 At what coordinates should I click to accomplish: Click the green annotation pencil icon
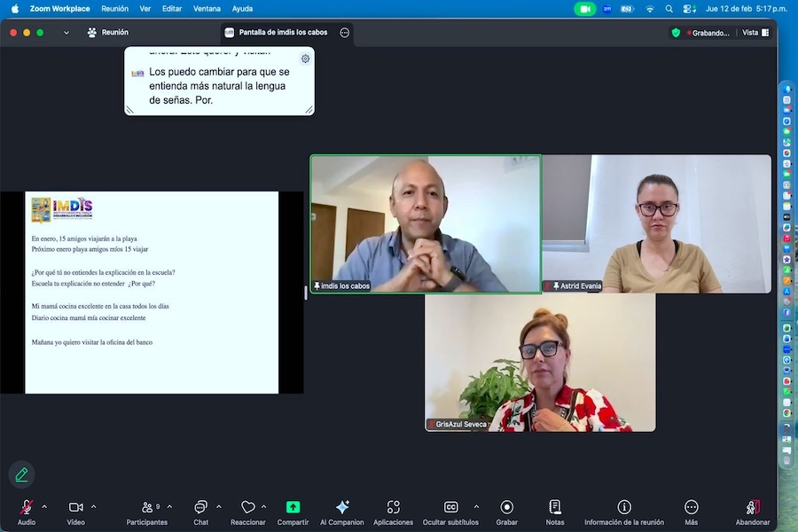21,474
